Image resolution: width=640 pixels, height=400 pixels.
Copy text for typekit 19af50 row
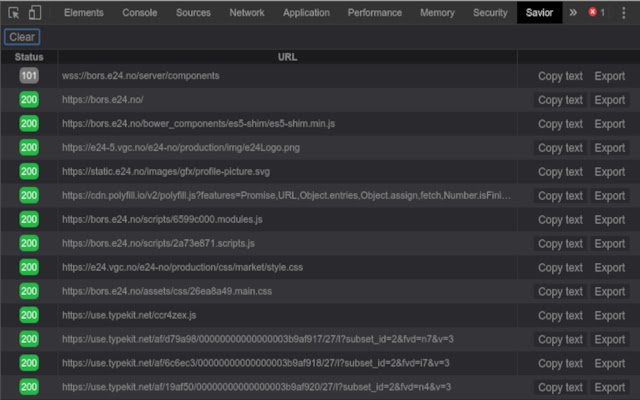click(x=560, y=387)
